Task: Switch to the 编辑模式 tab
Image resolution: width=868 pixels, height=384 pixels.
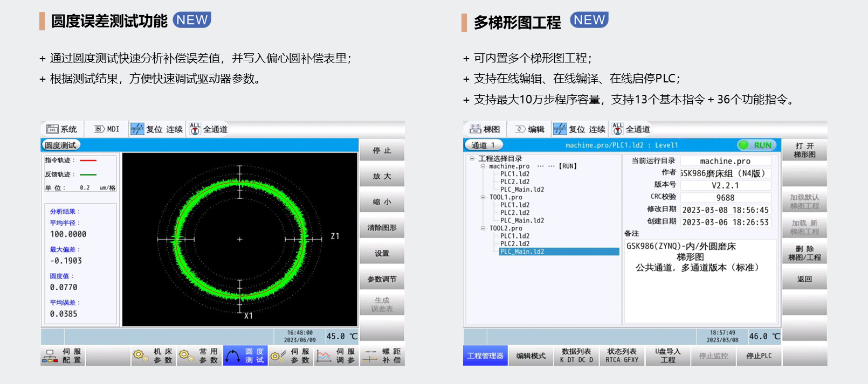Action: pyautogui.click(x=531, y=356)
